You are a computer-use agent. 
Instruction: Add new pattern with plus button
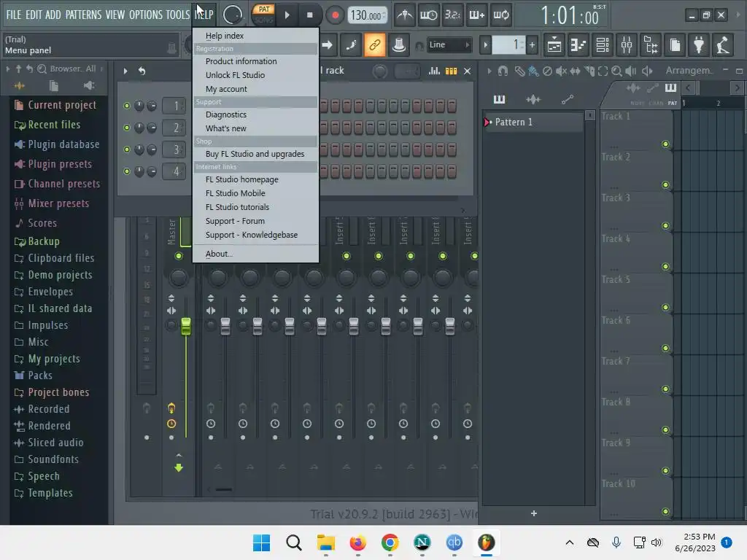point(532,45)
